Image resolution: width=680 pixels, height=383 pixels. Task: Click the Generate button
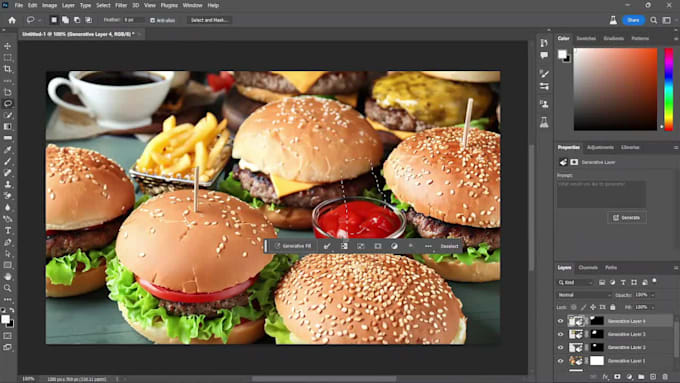click(x=627, y=217)
